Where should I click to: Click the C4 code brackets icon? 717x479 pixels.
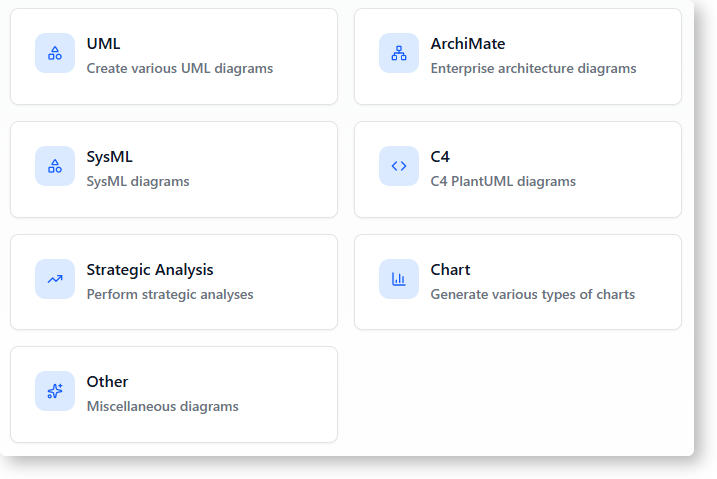(399, 166)
